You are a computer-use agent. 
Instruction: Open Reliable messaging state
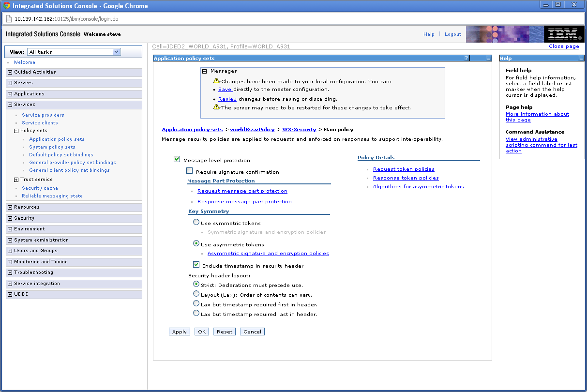coord(52,196)
